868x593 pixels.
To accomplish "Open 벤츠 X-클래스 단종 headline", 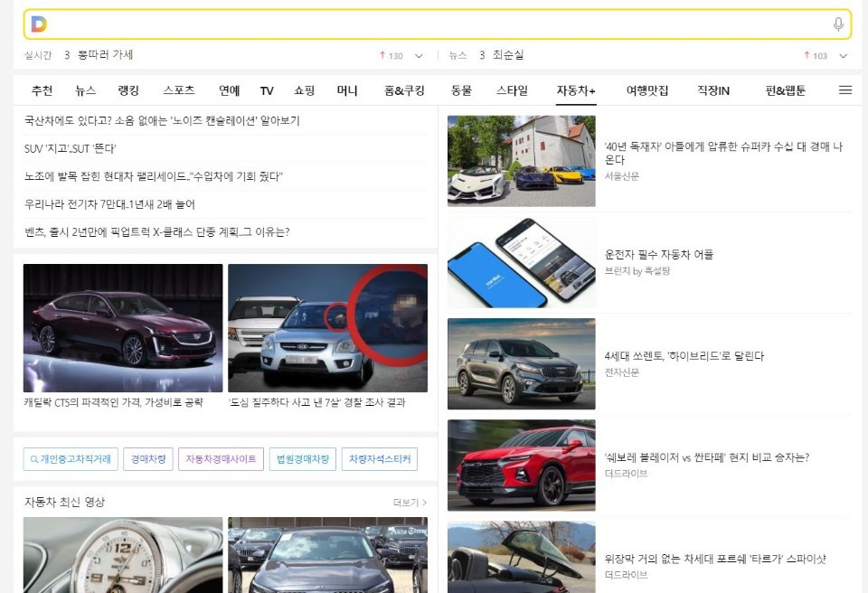I will [156, 232].
